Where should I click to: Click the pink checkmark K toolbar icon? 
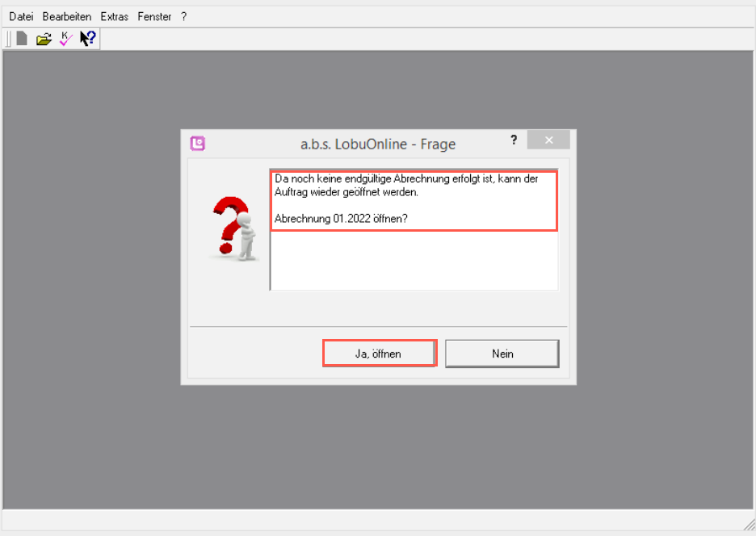[x=65, y=38]
